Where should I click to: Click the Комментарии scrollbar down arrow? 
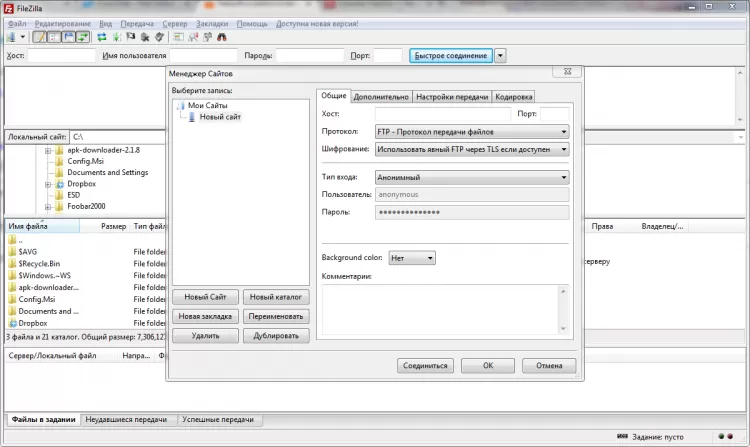563,329
